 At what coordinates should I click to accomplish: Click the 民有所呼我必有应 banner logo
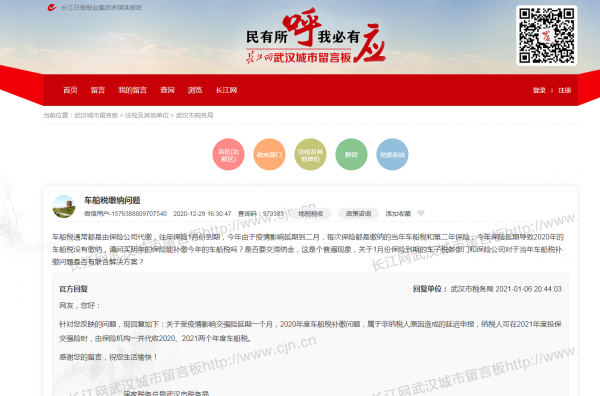click(x=315, y=37)
